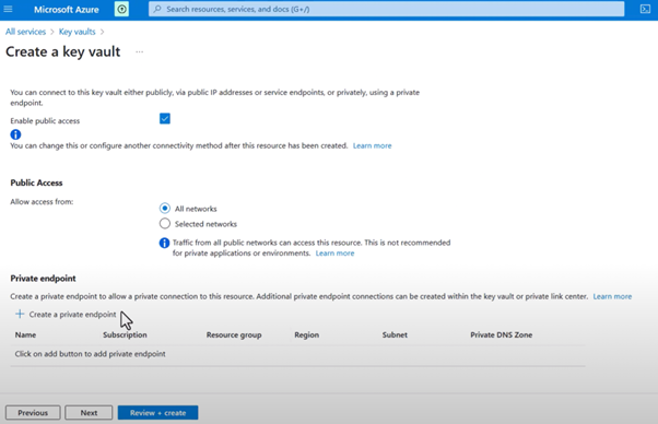Go to All services breadcrumb
Image resolution: width=658 pixels, height=424 pixels.
(26, 31)
